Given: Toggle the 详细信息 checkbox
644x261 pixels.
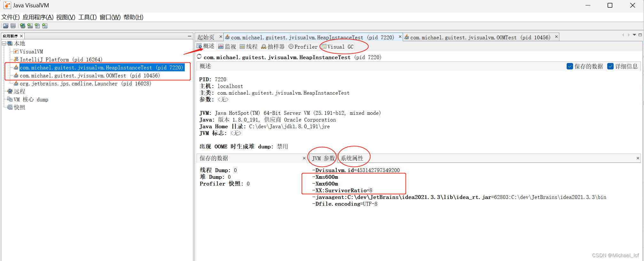Looking at the screenshot, I should point(610,66).
